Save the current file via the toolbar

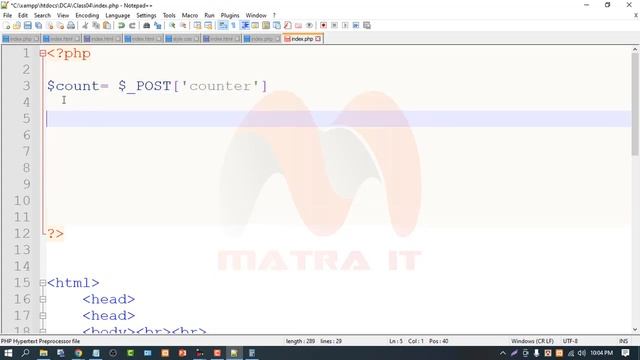[28, 25]
